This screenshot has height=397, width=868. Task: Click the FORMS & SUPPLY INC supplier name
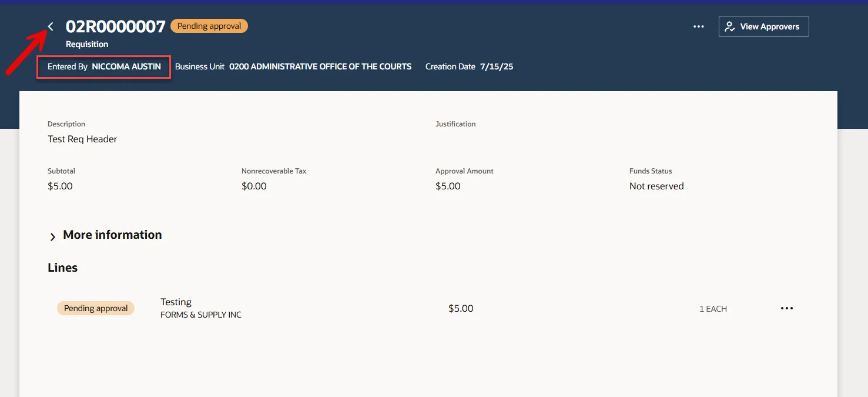click(201, 315)
